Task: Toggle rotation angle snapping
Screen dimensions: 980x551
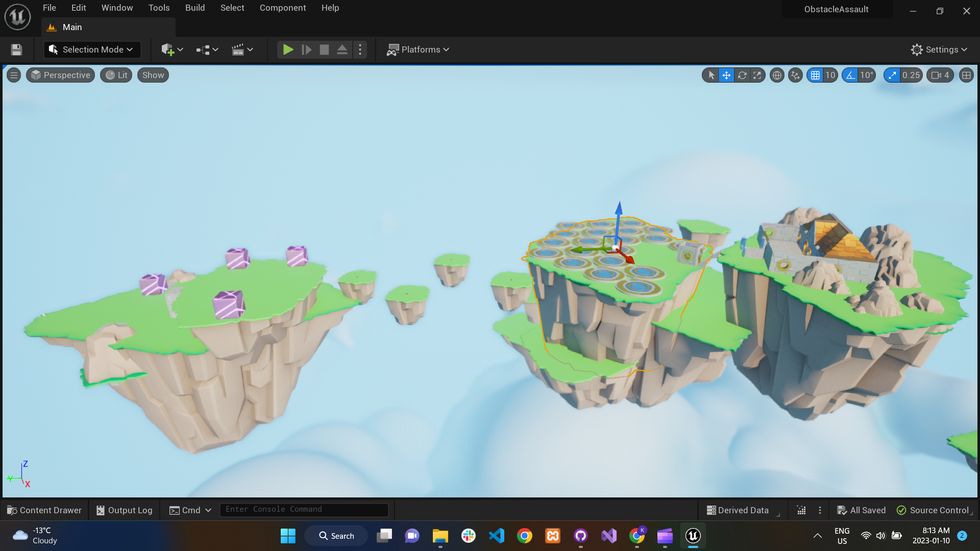Action: [x=850, y=75]
